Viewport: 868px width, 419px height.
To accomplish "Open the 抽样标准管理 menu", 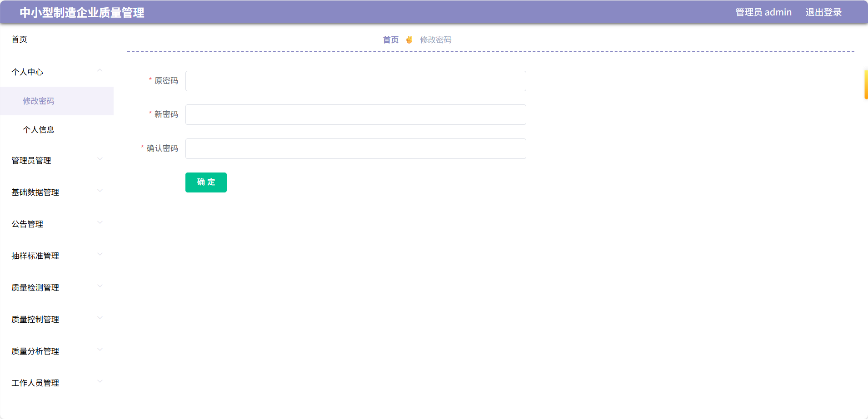I will (35, 256).
